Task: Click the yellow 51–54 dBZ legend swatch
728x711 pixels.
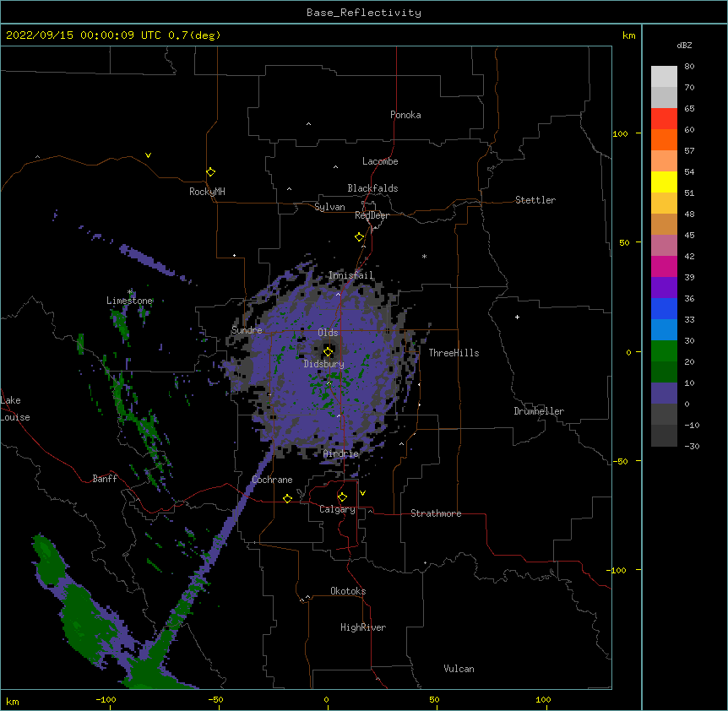Action: tap(664, 182)
